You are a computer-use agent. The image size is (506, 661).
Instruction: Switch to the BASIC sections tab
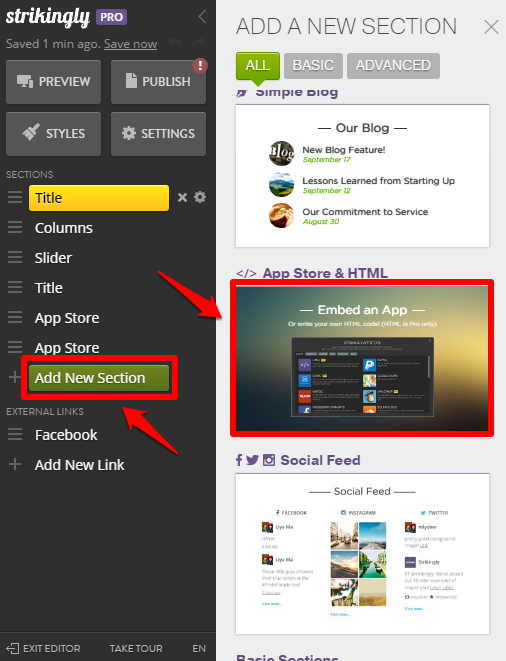(313, 66)
